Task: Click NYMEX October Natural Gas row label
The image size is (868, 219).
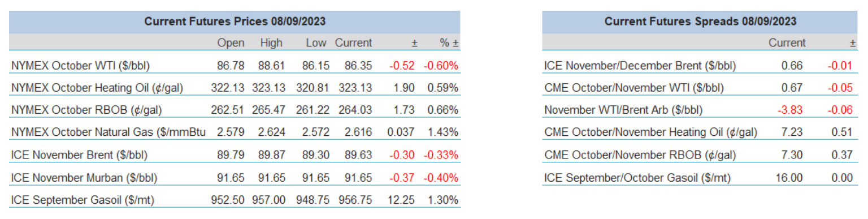Action: point(108,132)
